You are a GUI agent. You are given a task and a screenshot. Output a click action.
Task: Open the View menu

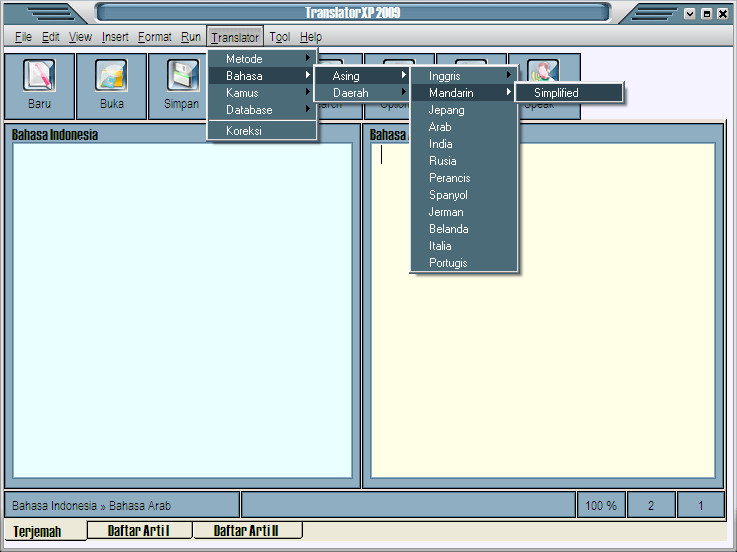(80, 37)
